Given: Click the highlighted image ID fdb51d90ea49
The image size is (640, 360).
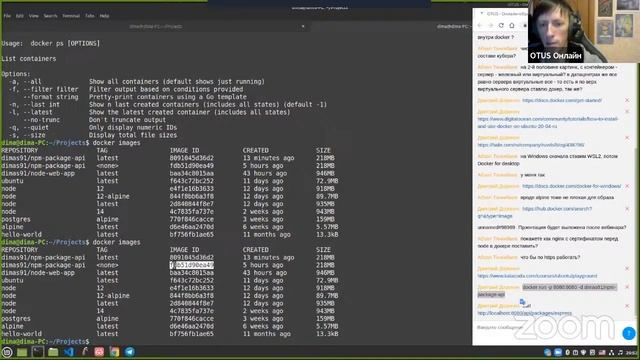Looking at the screenshot, I should click(x=191, y=265).
